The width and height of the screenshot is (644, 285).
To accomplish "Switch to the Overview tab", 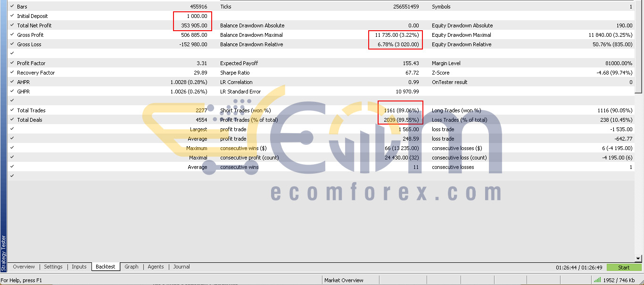I will [x=24, y=267].
